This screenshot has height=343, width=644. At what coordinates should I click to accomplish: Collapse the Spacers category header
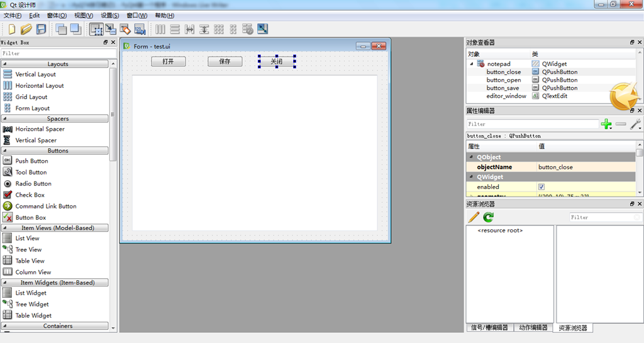(x=55, y=119)
